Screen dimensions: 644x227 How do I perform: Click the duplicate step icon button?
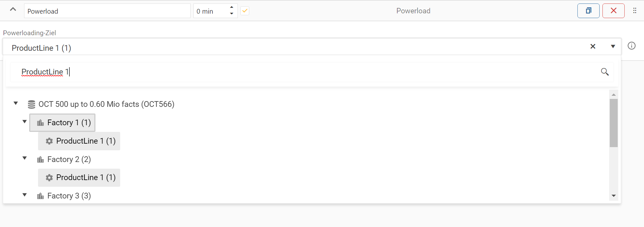[x=588, y=11]
